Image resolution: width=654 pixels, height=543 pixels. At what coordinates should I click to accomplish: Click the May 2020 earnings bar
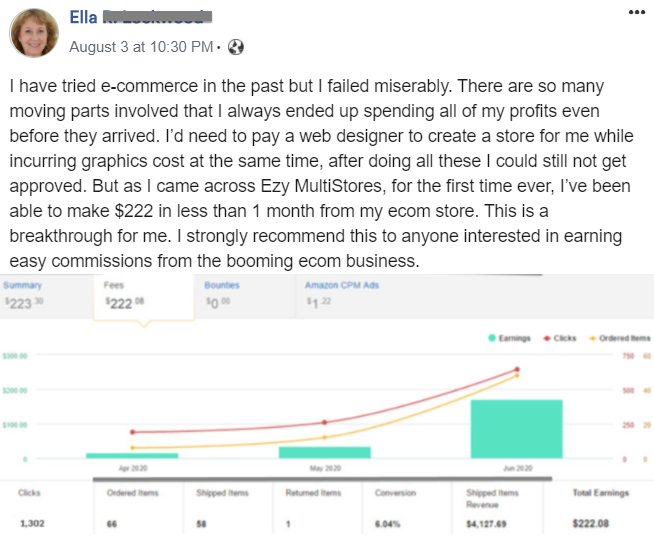point(324,452)
